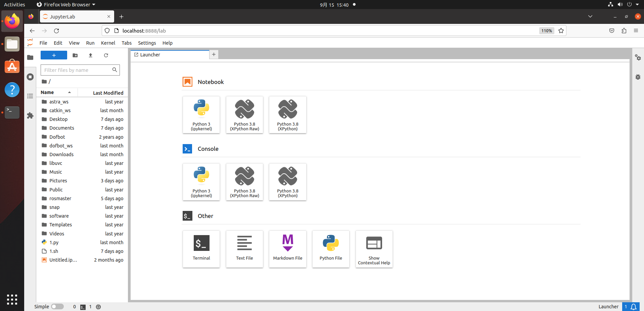The image size is (644, 311).
Task: Open Firefox Web Browser app menu
Action: pyautogui.click(x=66, y=5)
